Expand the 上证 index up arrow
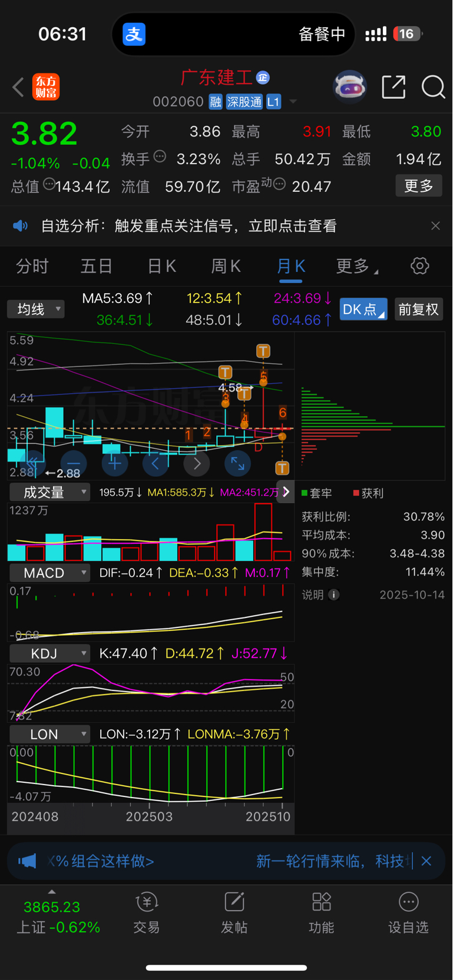453x980 pixels. (x=52, y=892)
